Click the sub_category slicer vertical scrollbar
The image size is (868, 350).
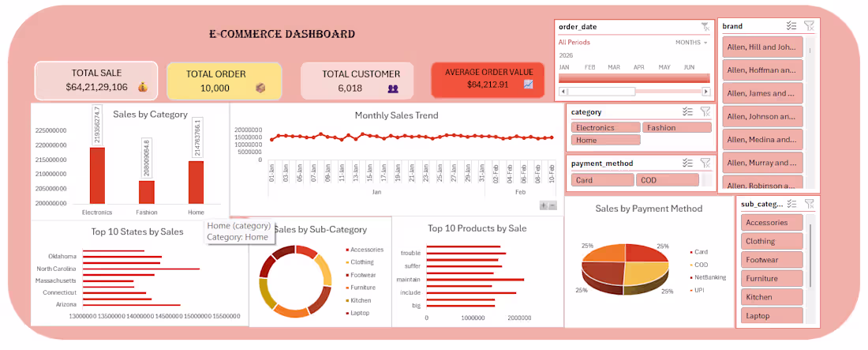(x=810, y=255)
